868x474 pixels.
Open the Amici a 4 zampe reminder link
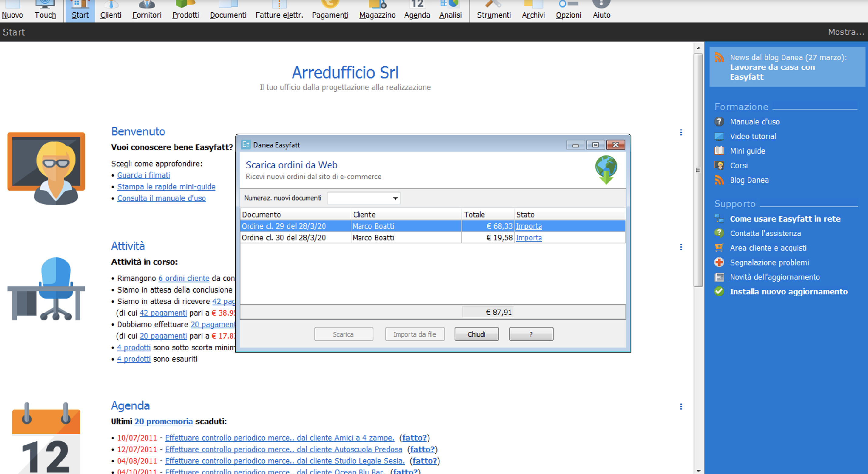[280, 438]
